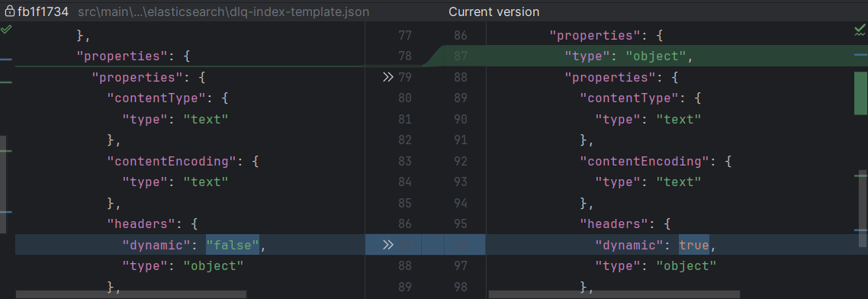Open the inspection checkmark widget in the right pane
The width and height of the screenshot is (868, 299).
point(860,31)
